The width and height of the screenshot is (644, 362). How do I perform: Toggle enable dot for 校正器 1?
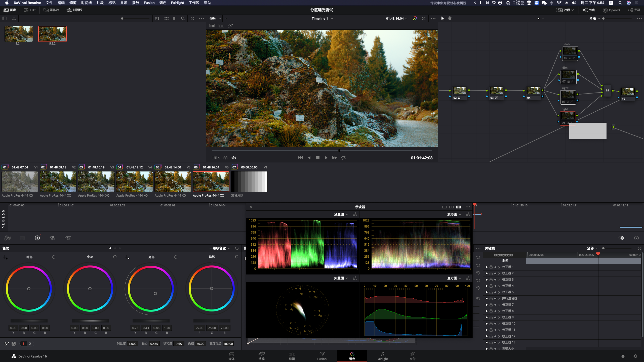click(x=487, y=267)
